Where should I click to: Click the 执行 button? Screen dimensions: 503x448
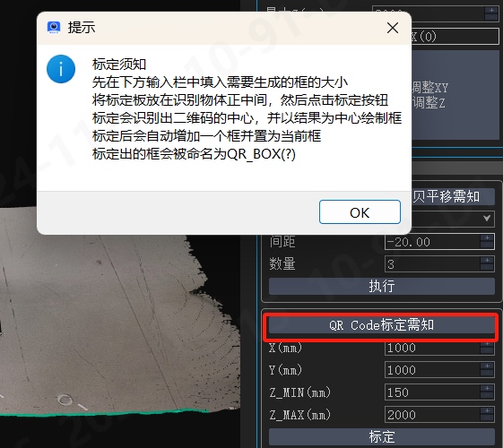tap(381, 286)
